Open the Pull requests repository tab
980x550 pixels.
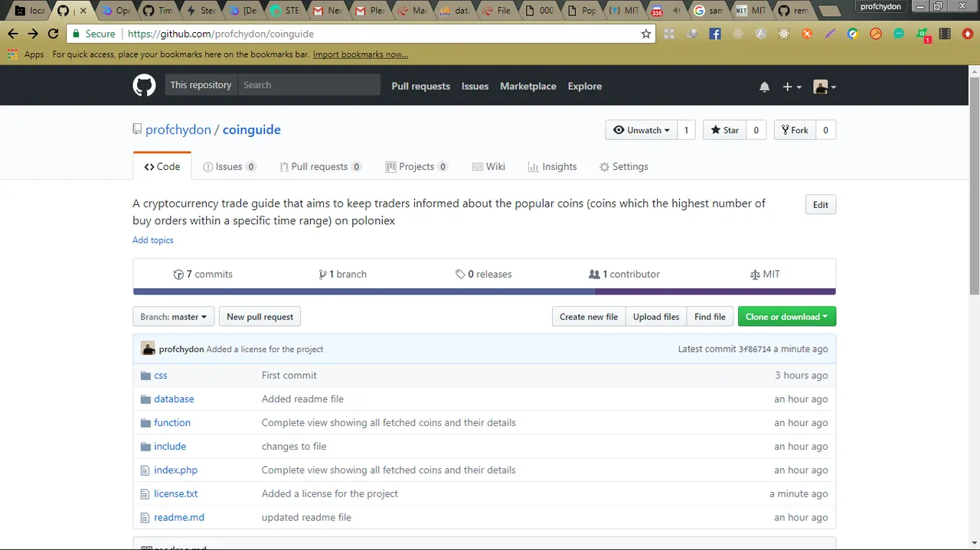pyautogui.click(x=319, y=167)
